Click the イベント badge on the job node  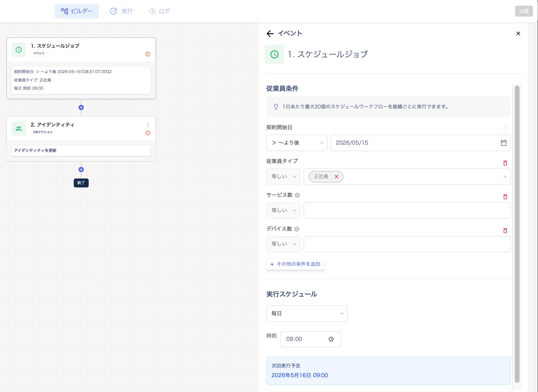coord(39,53)
